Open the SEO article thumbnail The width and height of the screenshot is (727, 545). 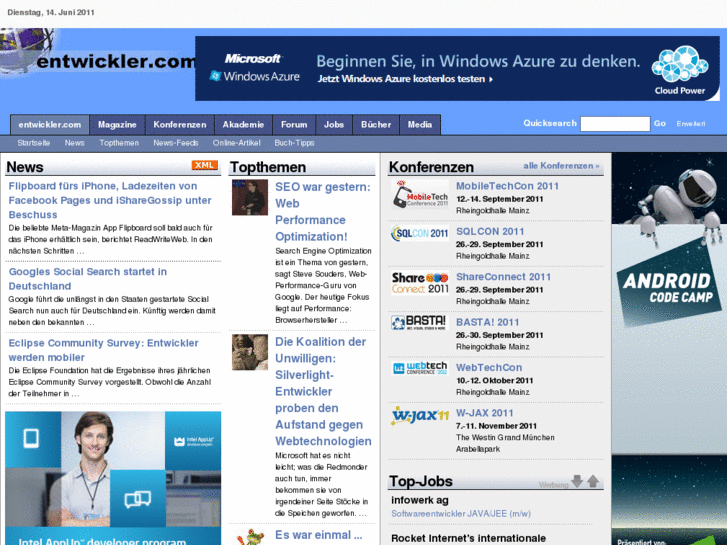(250, 197)
